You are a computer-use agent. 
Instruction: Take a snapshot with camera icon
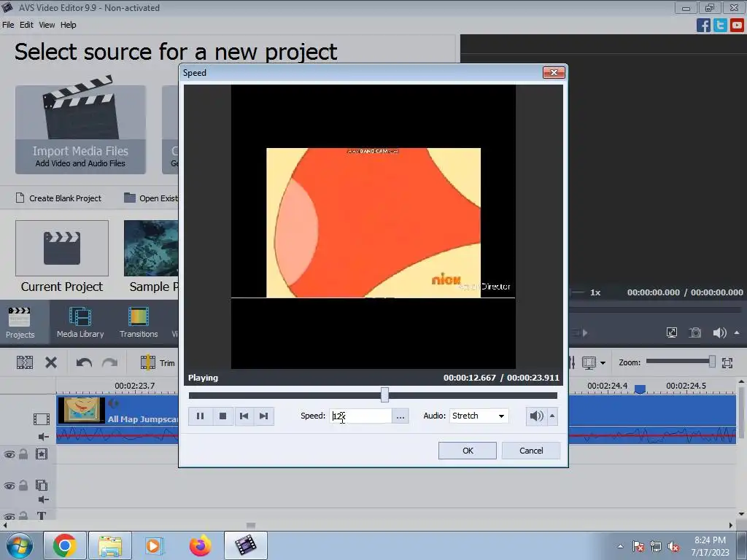click(x=695, y=332)
